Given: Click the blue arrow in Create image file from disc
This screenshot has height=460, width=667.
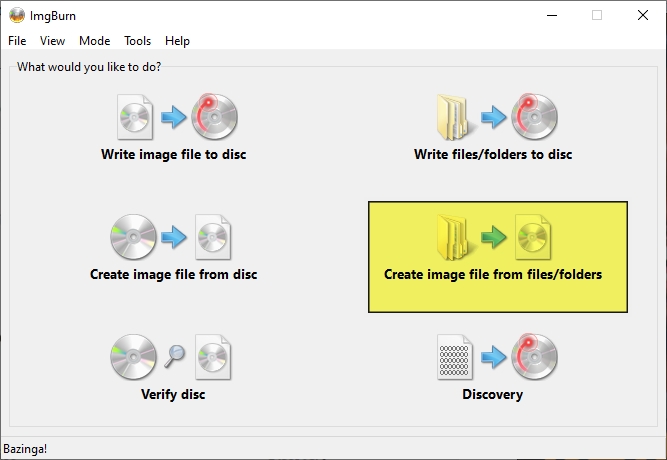Looking at the screenshot, I should (174, 237).
